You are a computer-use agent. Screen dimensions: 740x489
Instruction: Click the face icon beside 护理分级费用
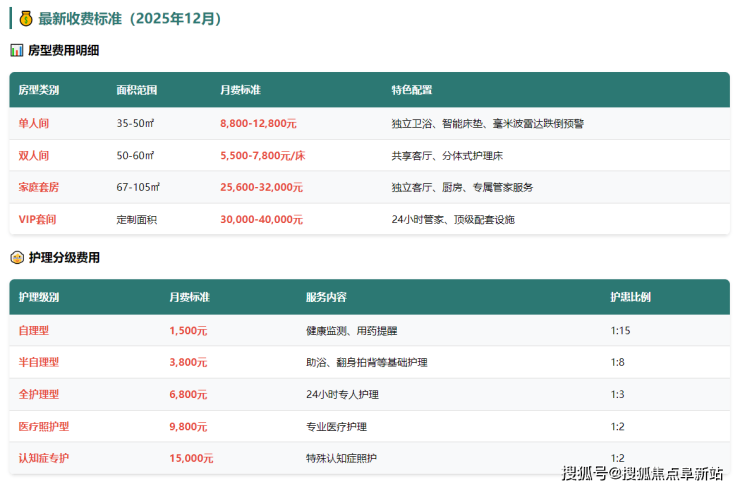[17, 257]
